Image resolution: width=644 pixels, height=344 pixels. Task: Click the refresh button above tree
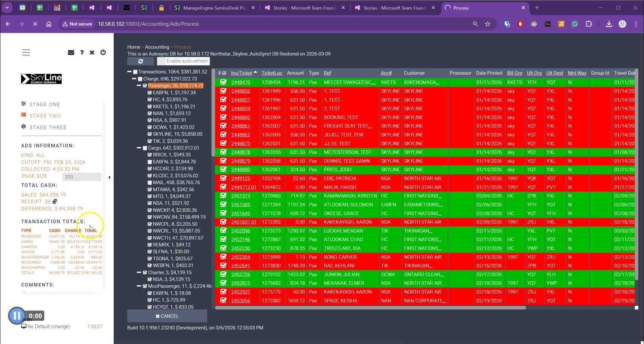(141, 61)
